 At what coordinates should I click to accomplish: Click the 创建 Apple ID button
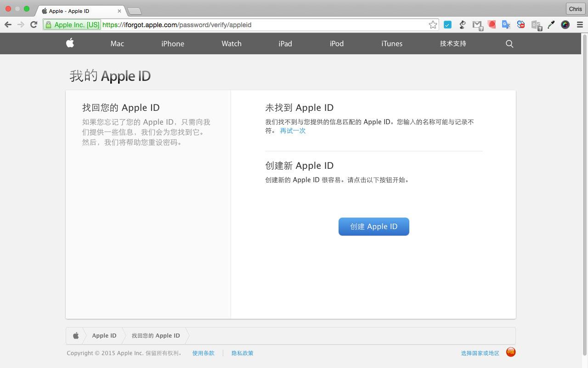(374, 226)
